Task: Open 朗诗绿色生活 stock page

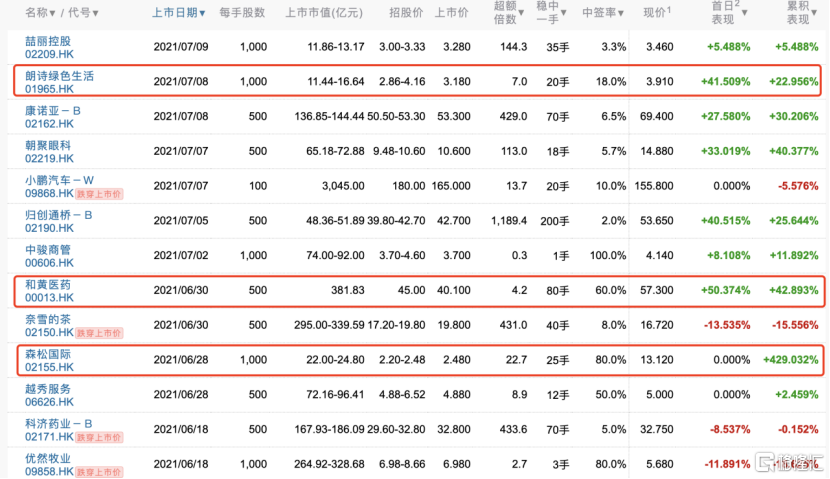Action: pyautogui.click(x=59, y=76)
